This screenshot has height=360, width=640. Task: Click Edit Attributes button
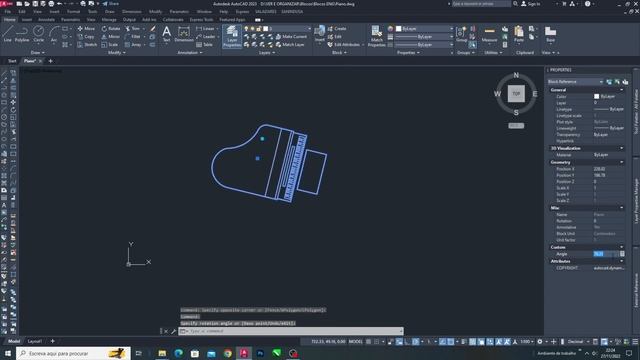point(344,44)
